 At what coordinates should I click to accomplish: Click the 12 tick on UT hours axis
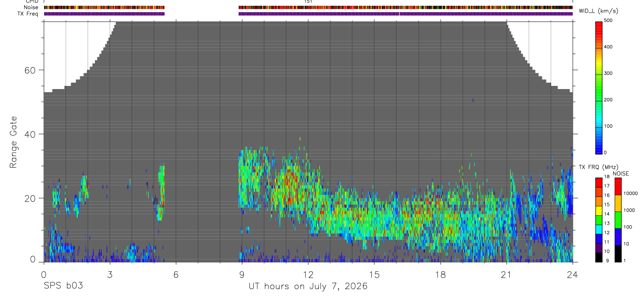[308, 273]
